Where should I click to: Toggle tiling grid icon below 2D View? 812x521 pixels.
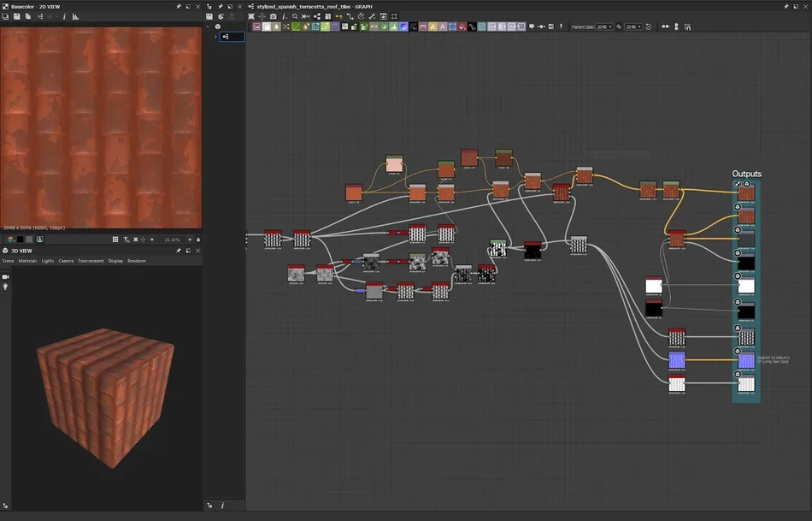115,240
